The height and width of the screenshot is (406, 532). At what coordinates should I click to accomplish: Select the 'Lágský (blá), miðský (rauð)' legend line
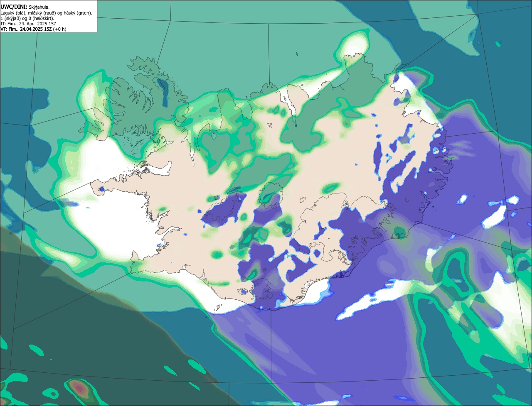click(47, 13)
